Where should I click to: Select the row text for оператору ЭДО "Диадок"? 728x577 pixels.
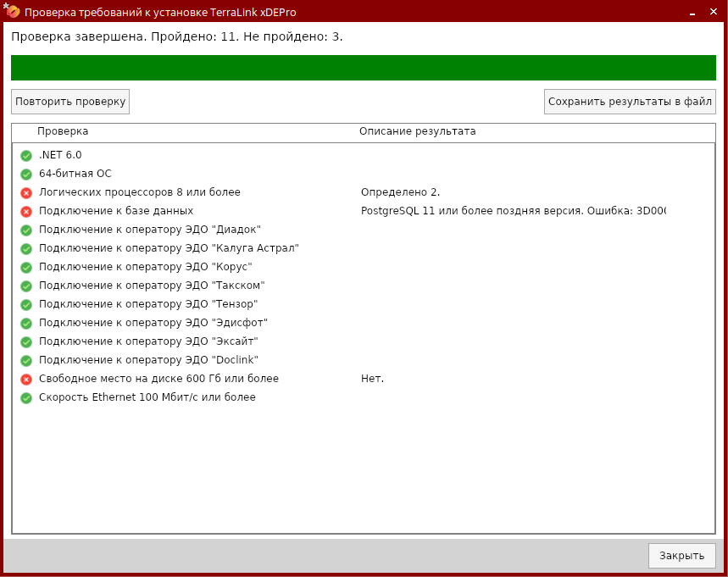point(150,230)
